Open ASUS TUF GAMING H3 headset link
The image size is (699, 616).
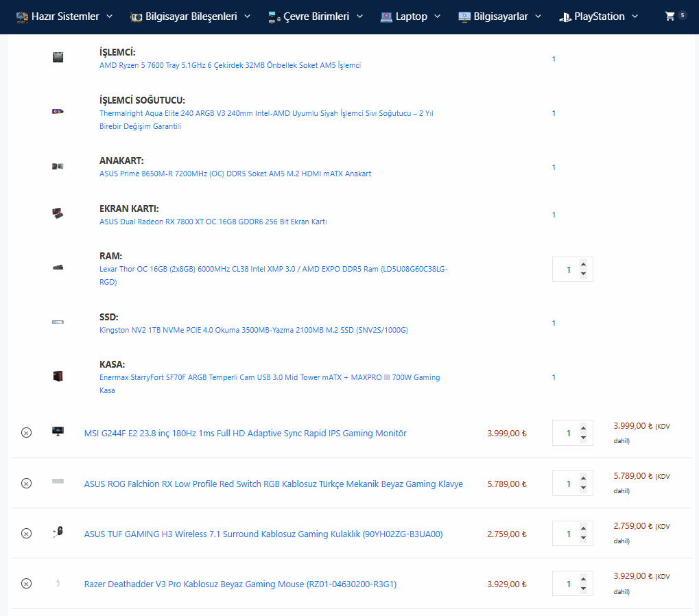263,534
